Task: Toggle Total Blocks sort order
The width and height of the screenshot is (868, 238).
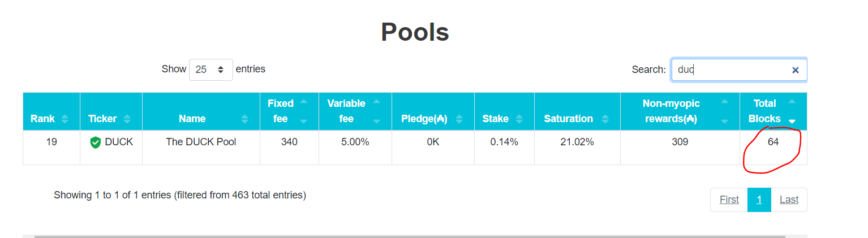Action: (x=792, y=111)
